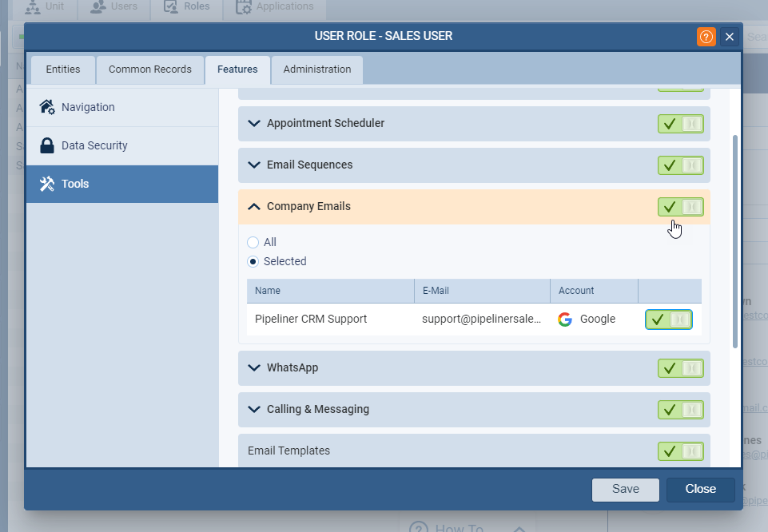Select the All radio button
768x532 pixels.
point(253,242)
